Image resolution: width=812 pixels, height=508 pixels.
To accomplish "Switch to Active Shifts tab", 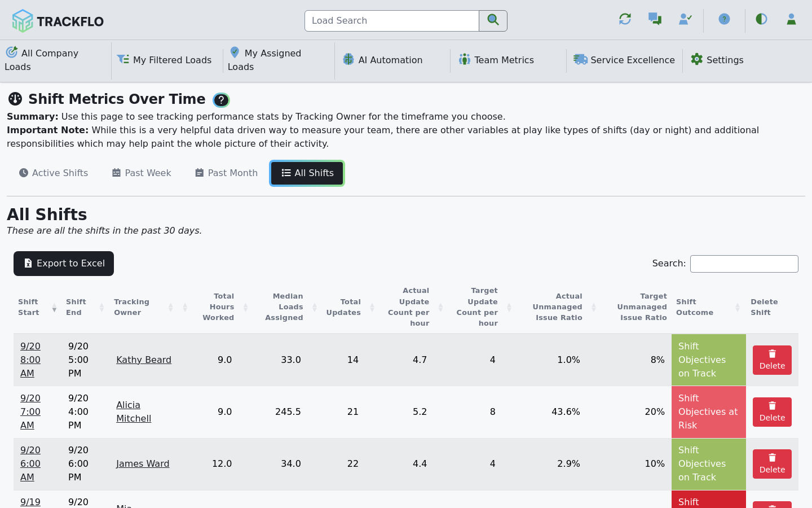I will (54, 173).
